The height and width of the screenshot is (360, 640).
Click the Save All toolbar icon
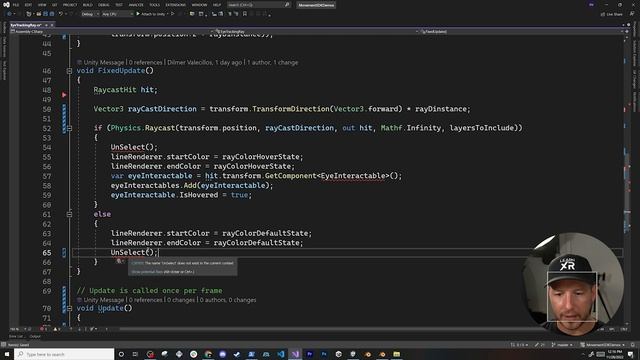[52, 14]
